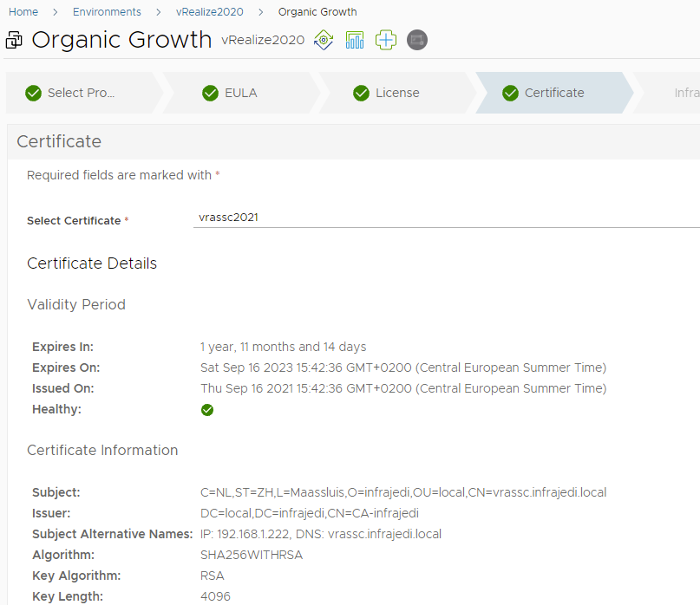The height and width of the screenshot is (605, 700).
Task: Click the green plus add icon
Action: click(386, 40)
